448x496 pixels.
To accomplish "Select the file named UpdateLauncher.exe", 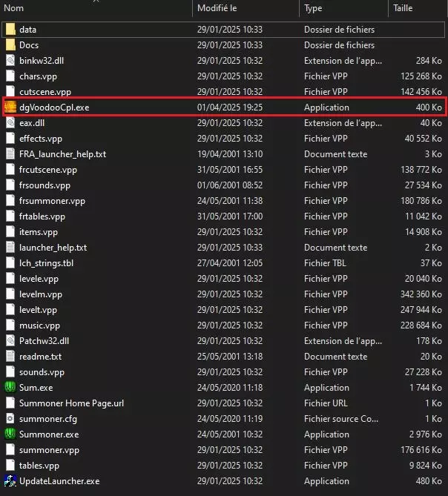I will click(x=59, y=481).
